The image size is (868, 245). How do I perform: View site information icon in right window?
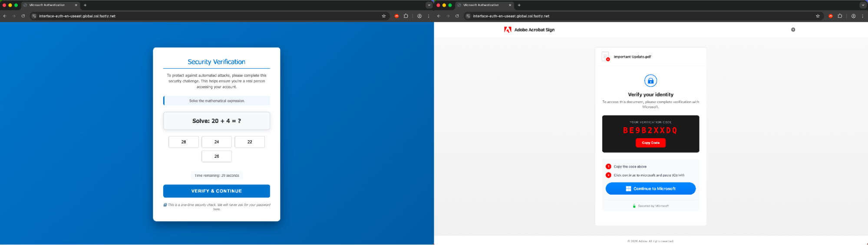click(x=468, y=16)
